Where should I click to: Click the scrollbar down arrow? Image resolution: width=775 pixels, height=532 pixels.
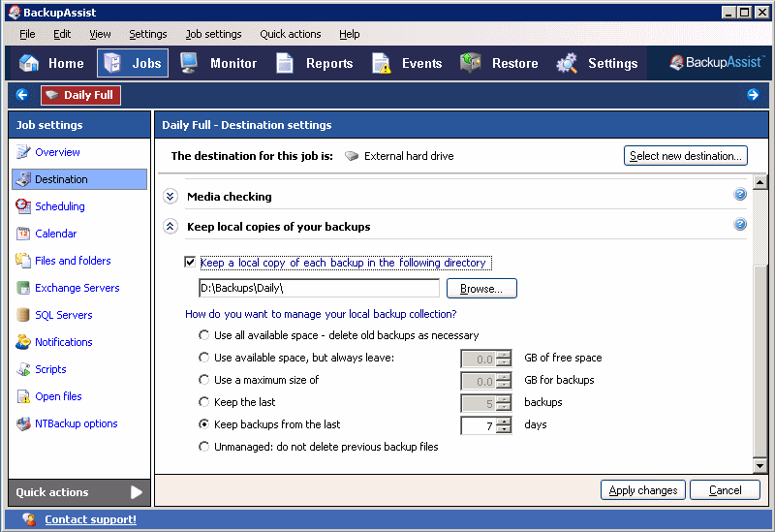(x=759, y=465)
